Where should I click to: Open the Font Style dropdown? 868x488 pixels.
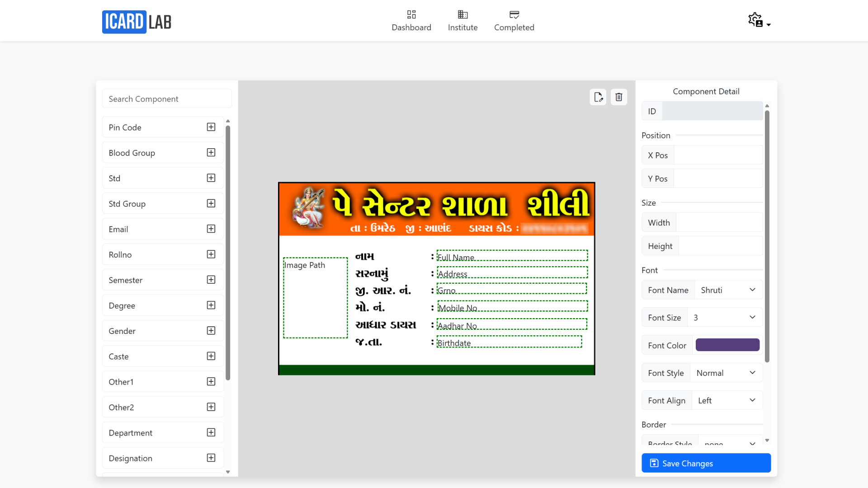(x=726, y=373)
